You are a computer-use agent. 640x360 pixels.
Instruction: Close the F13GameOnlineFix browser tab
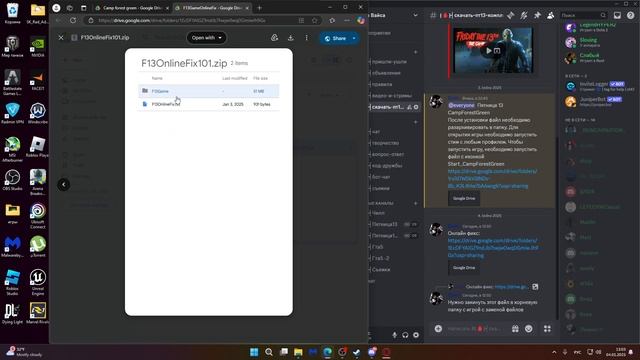click(247, 8)
